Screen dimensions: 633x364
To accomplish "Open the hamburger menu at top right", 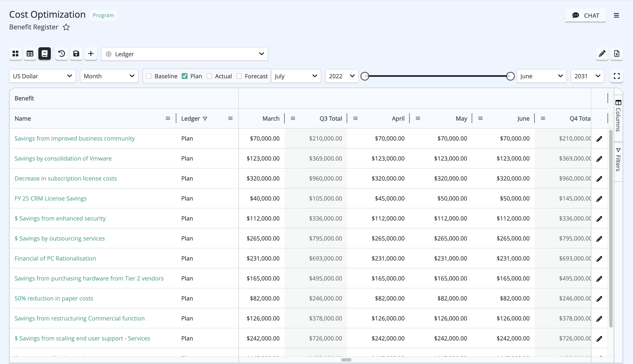I will (616, 15).
